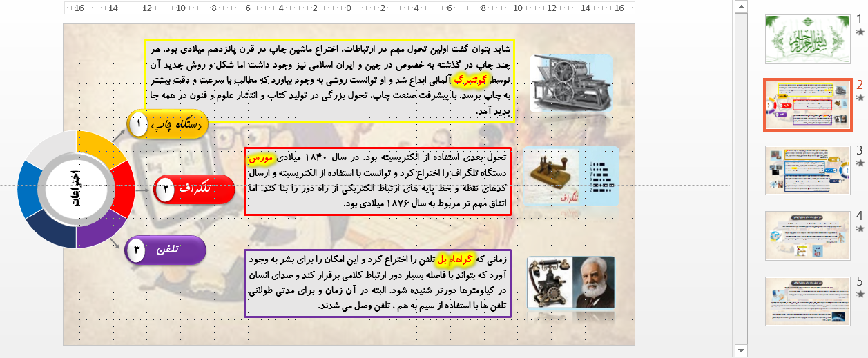Screen dimensions: 868x358
Task: Click the animation star under slide 1
Action: coord(860,32)
